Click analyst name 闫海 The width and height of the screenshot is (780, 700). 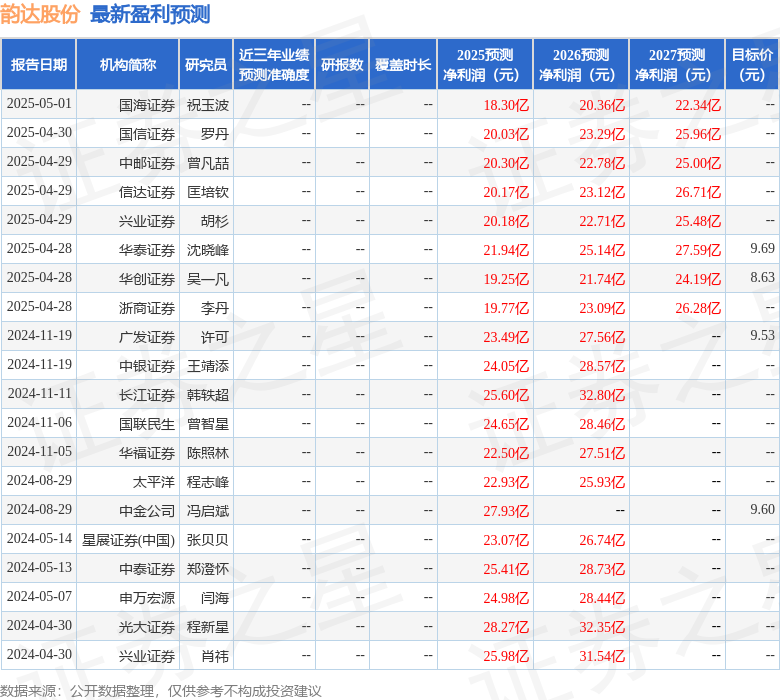point(215,598)
